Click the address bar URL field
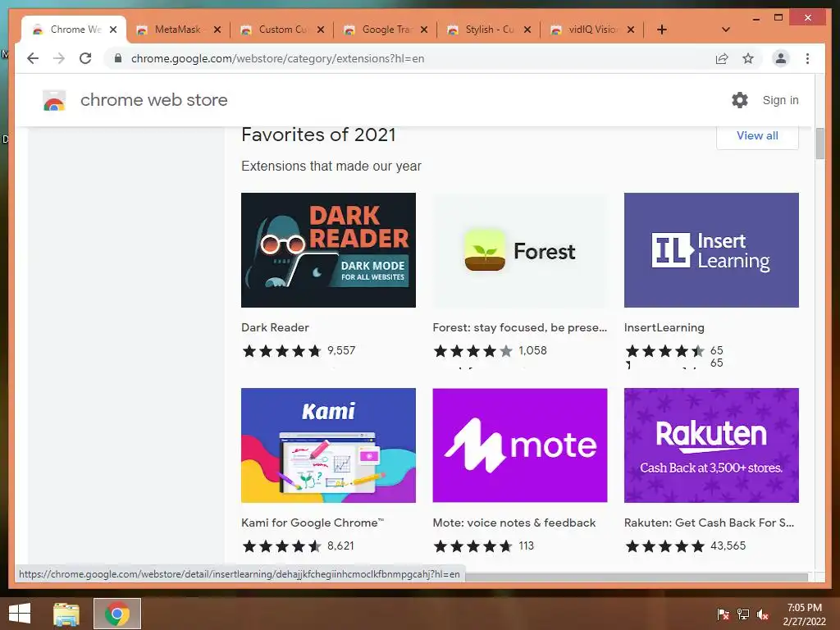 277,58
